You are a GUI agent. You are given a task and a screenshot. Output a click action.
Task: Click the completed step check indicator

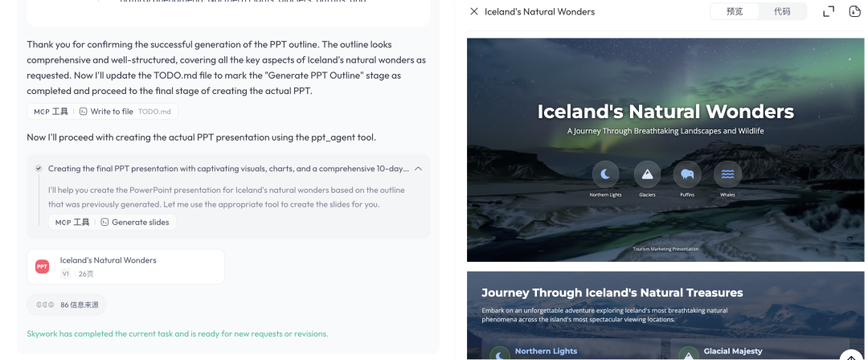click(x=39, y=169)
